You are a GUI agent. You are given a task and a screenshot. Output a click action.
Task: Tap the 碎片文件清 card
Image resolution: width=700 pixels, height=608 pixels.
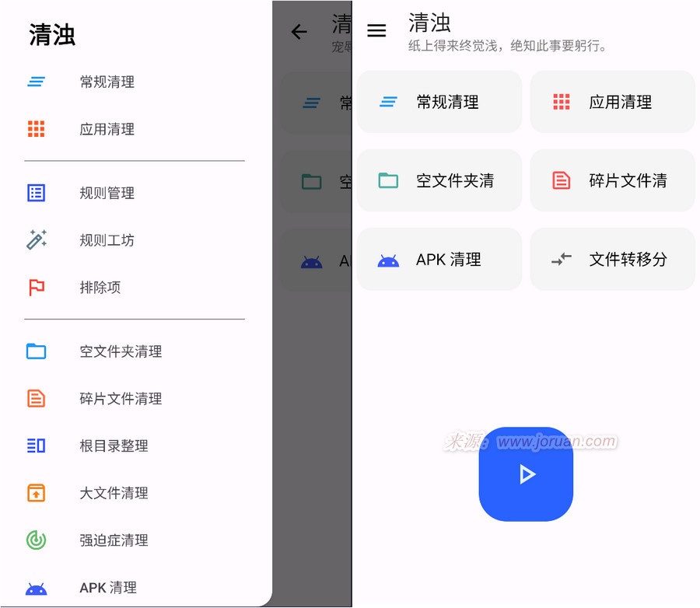[612, 180]
